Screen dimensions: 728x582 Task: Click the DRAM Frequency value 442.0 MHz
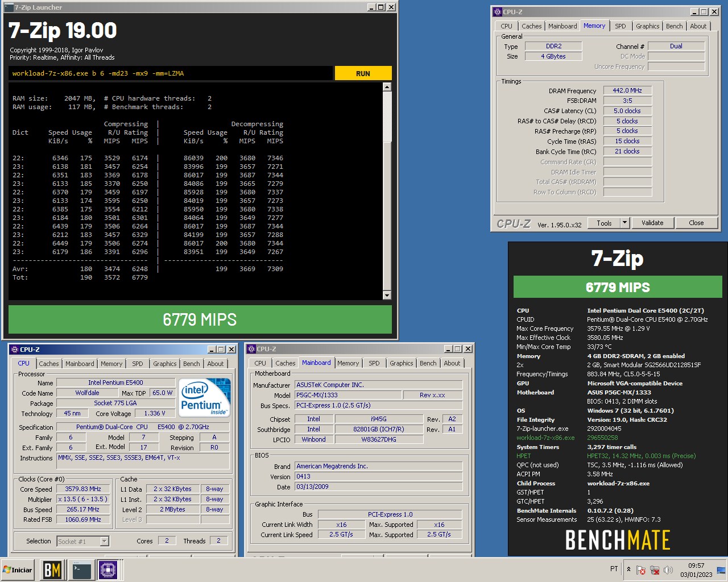point(627,90)
